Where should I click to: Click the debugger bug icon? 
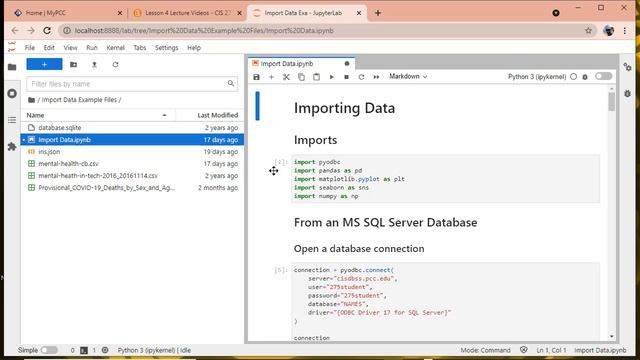click(585, 77)
